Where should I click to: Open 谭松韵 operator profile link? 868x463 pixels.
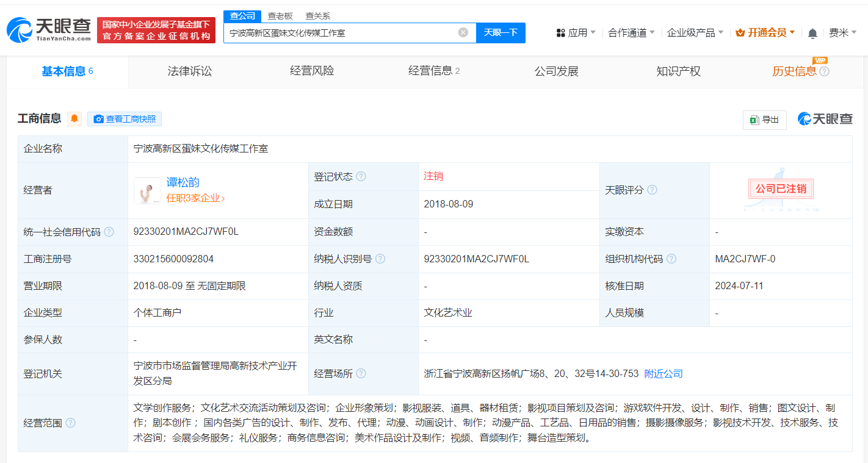click(183, 182)
